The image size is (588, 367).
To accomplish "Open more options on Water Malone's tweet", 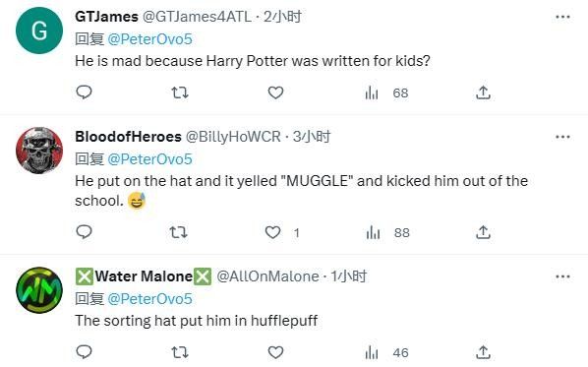I will (562, 276).
